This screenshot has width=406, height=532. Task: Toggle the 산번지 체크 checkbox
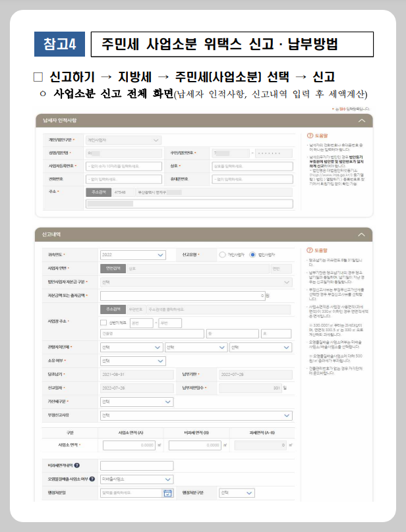[103, 323]
